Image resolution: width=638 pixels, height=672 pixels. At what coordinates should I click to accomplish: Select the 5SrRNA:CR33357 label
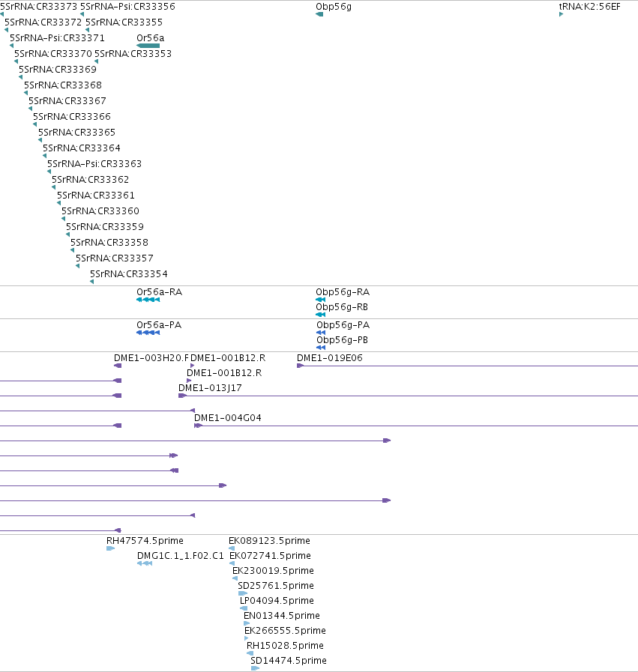point(115,258)
